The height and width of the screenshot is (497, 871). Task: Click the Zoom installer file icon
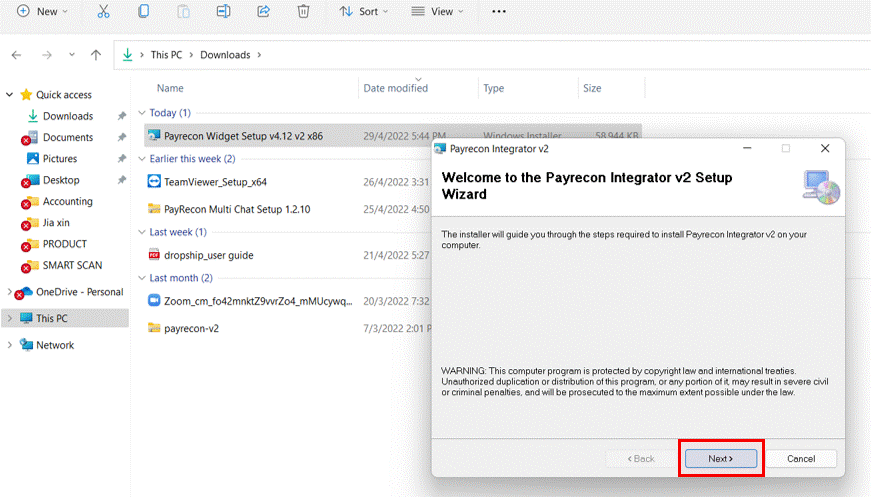pyautogui.click(x=154, y=300)
